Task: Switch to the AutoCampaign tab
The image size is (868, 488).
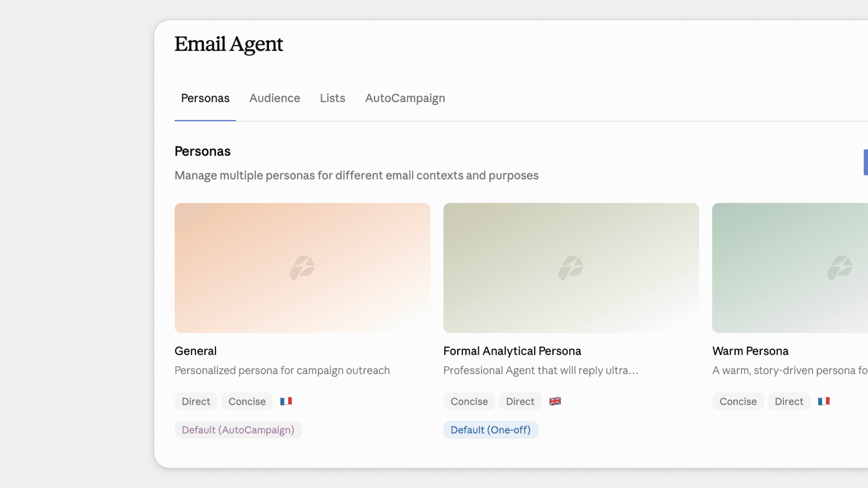Action: pyautogui.click(x=405, y=98)
